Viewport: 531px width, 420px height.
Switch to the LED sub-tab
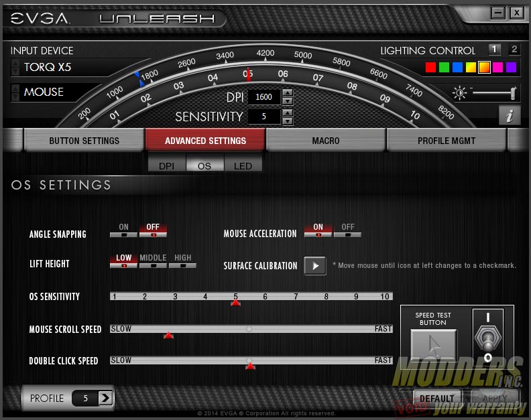pos(243,166)
